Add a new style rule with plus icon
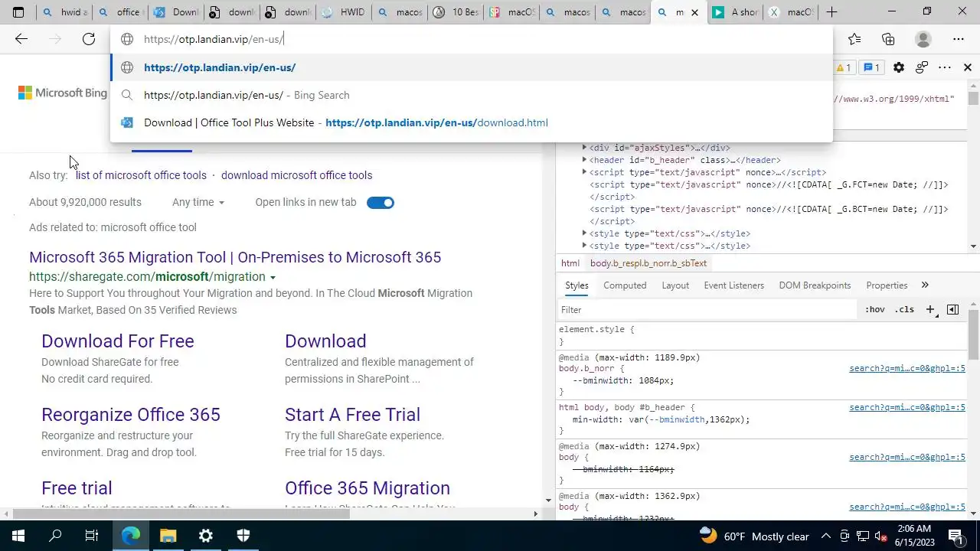Screen dimensions: 980x551 pos(930,310)
